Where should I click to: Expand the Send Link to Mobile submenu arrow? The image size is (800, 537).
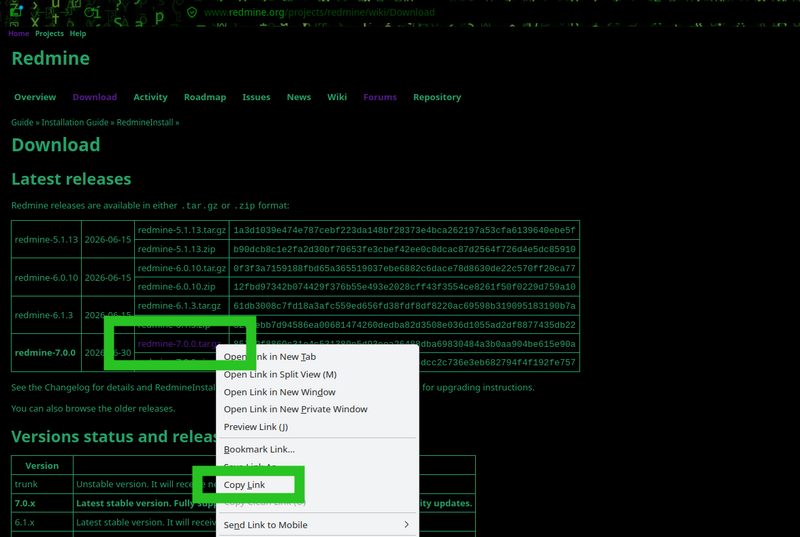406,524
